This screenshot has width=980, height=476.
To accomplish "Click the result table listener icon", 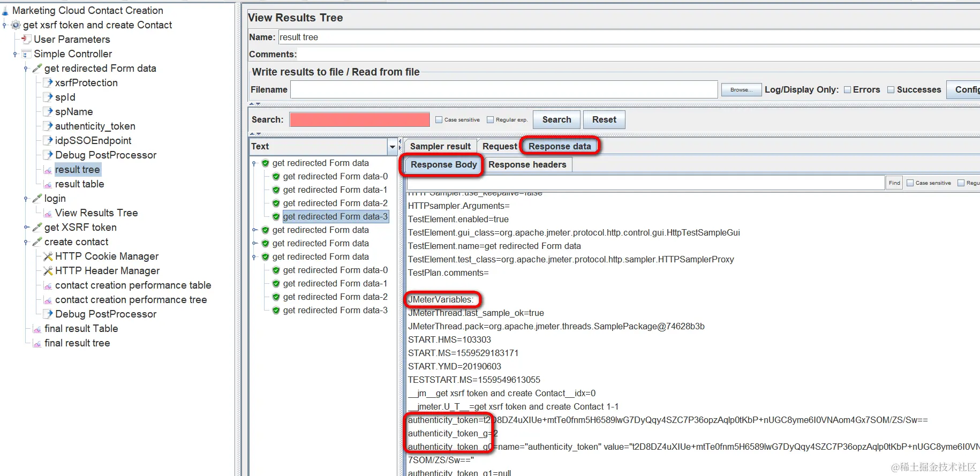I will pyautogui.click(x=48, y=184).
